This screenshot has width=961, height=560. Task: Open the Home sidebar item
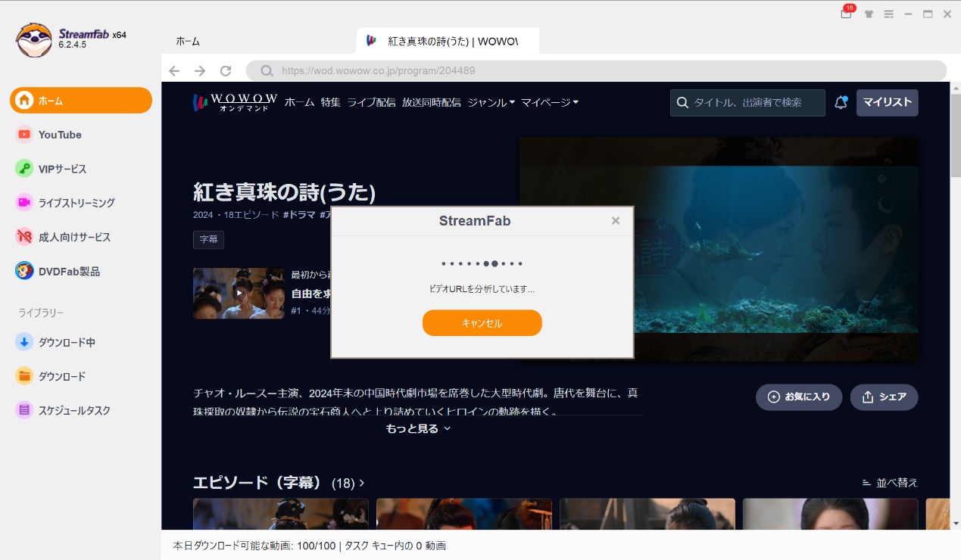coord(81,100)
